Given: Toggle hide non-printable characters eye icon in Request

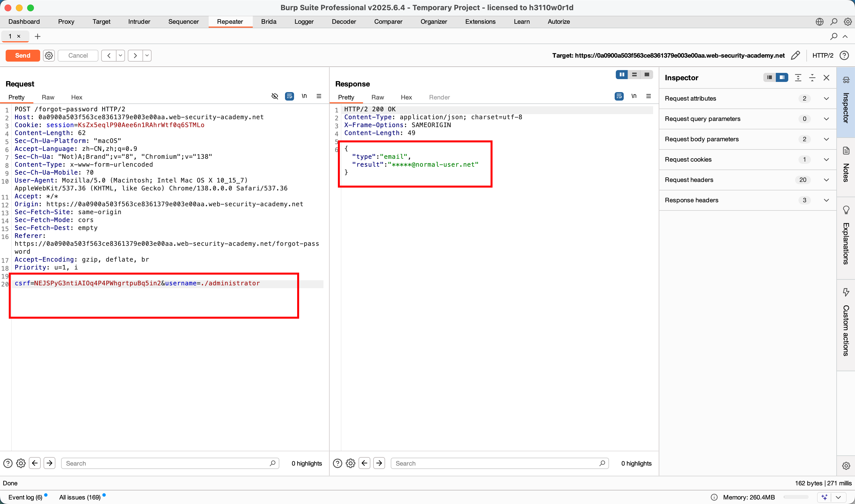Looking at the screenshot, I should [x=275, y=96].
